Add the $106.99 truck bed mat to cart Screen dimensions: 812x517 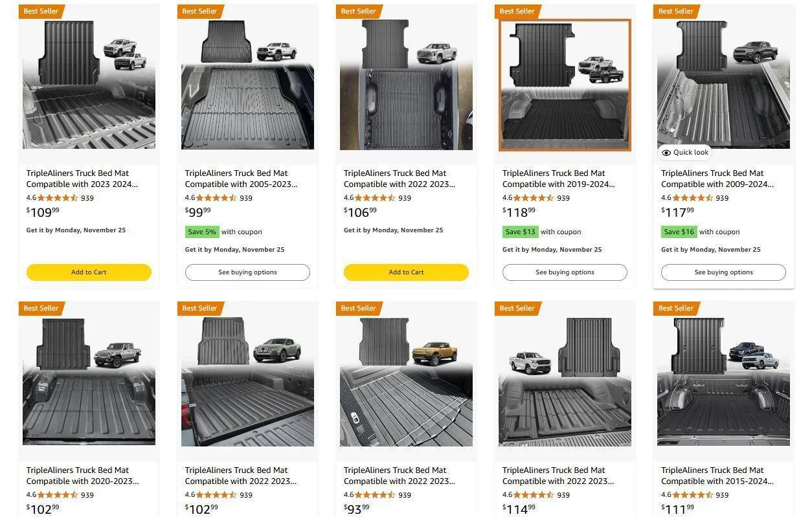pos(406,272)
